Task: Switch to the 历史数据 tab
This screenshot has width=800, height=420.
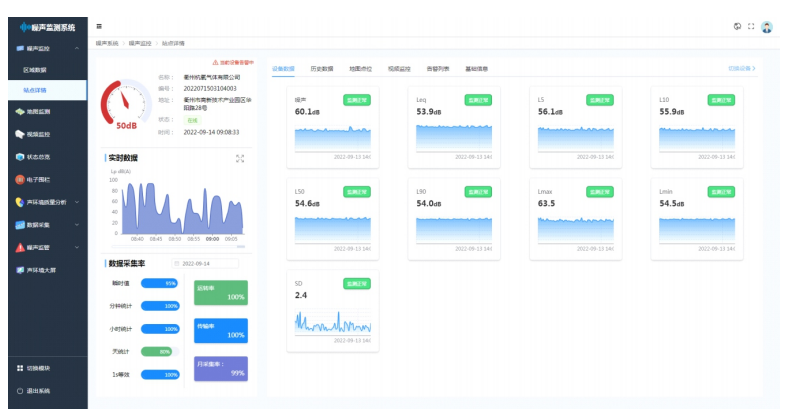Action: [322, 69]
